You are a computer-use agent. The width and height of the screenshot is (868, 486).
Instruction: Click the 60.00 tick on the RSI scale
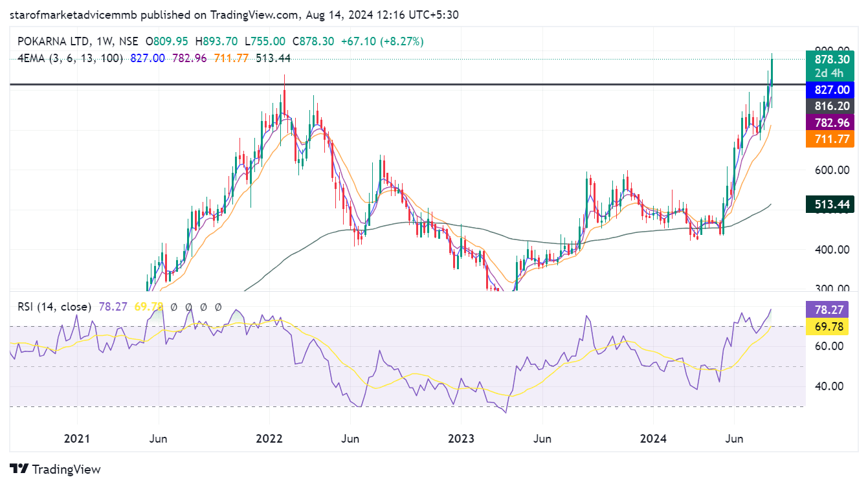828,346
